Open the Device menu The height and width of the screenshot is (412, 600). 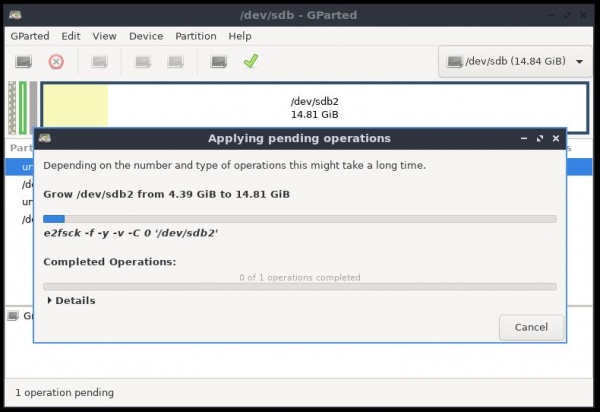click(146, 36)
